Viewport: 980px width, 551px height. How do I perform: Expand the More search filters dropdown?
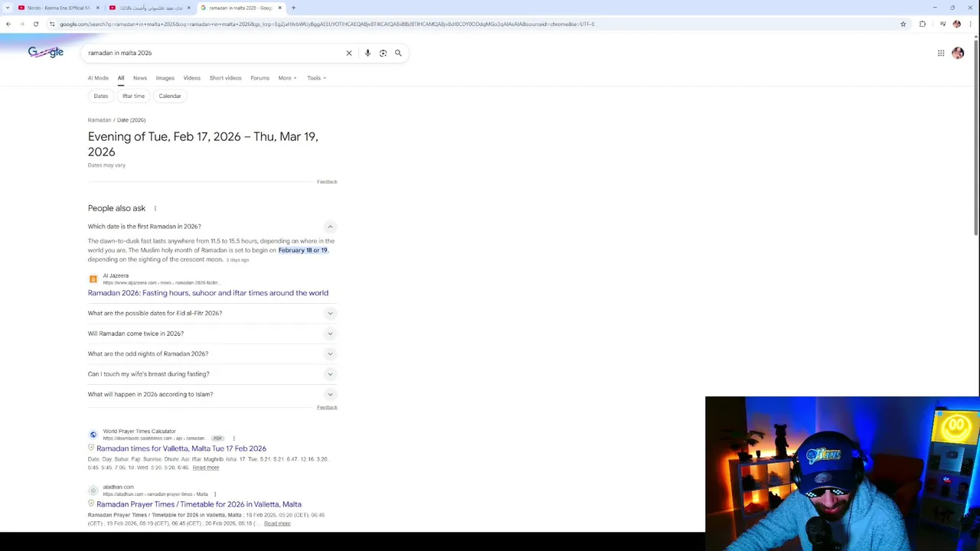[287, 78]
